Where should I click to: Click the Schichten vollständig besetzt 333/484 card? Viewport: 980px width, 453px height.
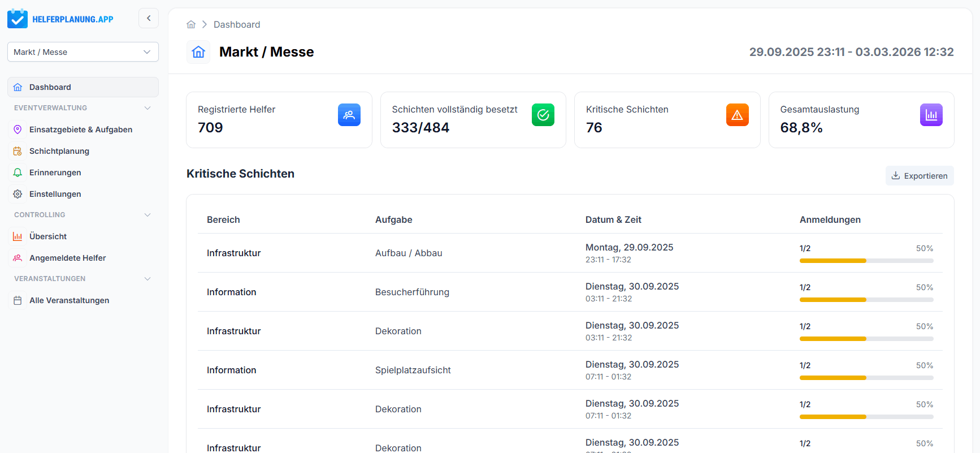(473, 120)
